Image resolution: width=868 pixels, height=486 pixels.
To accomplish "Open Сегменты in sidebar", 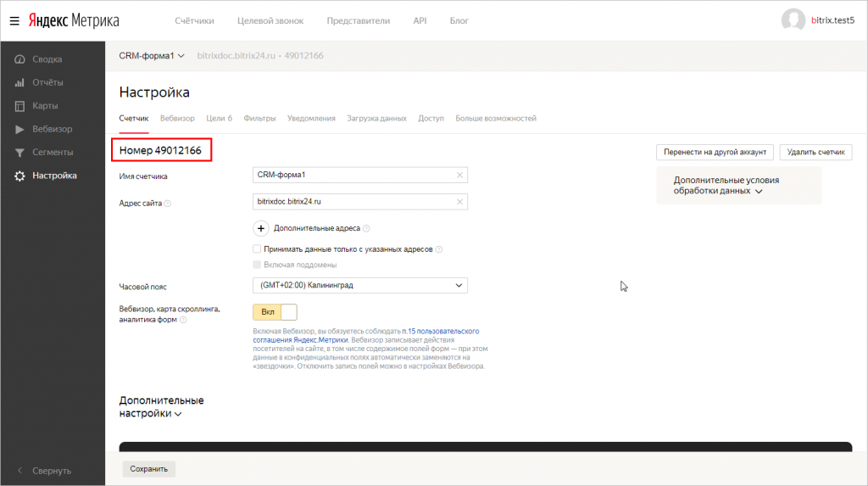I will tap(53, 153).
